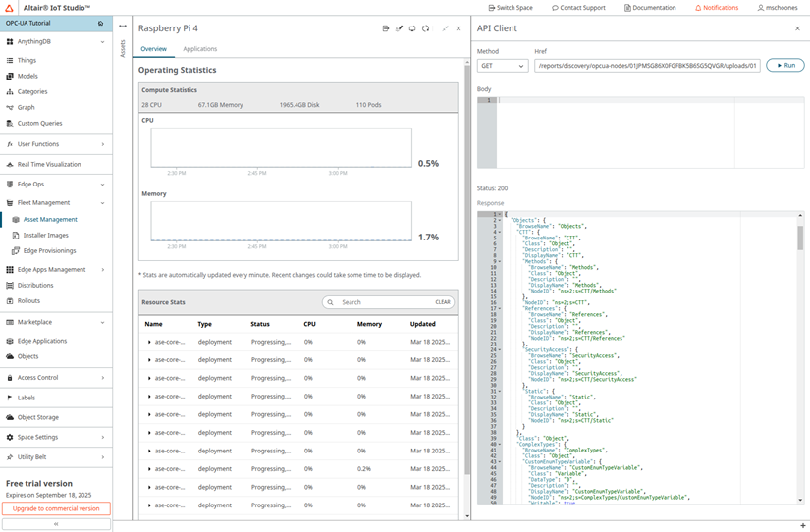Viewport: 810px width, 532px height.
Task: Fold JSON line 2 Objects node
Action: tap(500, 220)
